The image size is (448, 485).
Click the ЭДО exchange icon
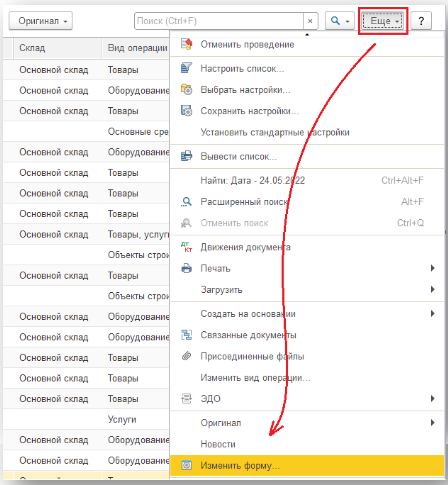coord(186,399)
